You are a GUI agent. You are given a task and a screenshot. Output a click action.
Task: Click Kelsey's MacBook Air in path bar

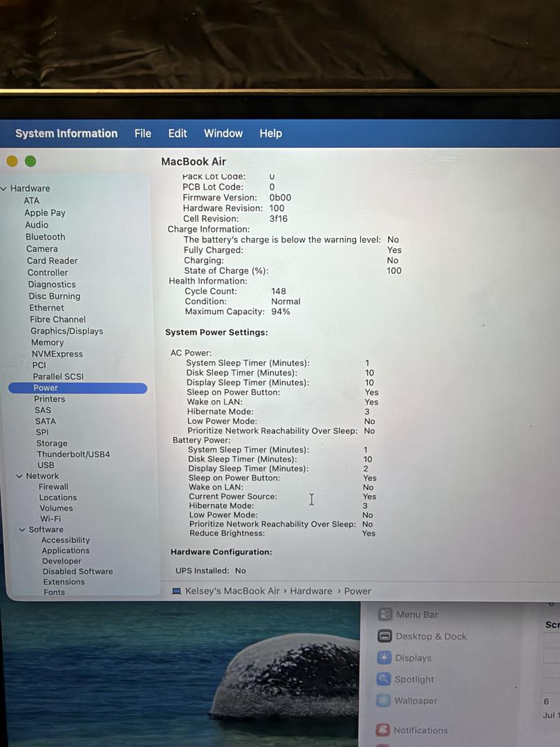(232, 591)
